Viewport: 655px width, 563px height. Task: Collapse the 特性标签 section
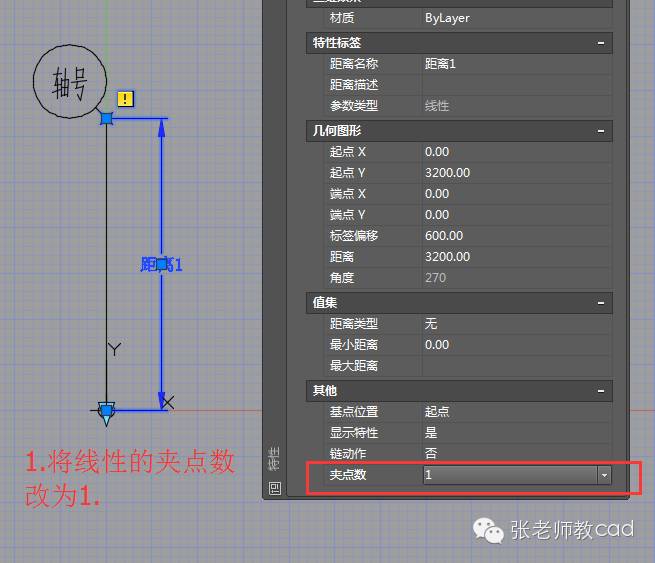(601, 43)
